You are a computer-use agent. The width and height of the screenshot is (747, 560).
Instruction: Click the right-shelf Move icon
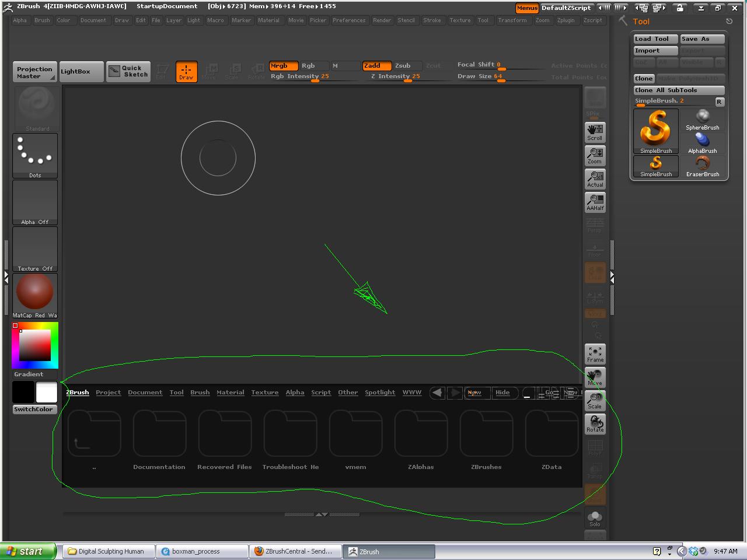[x=595, y=377]
